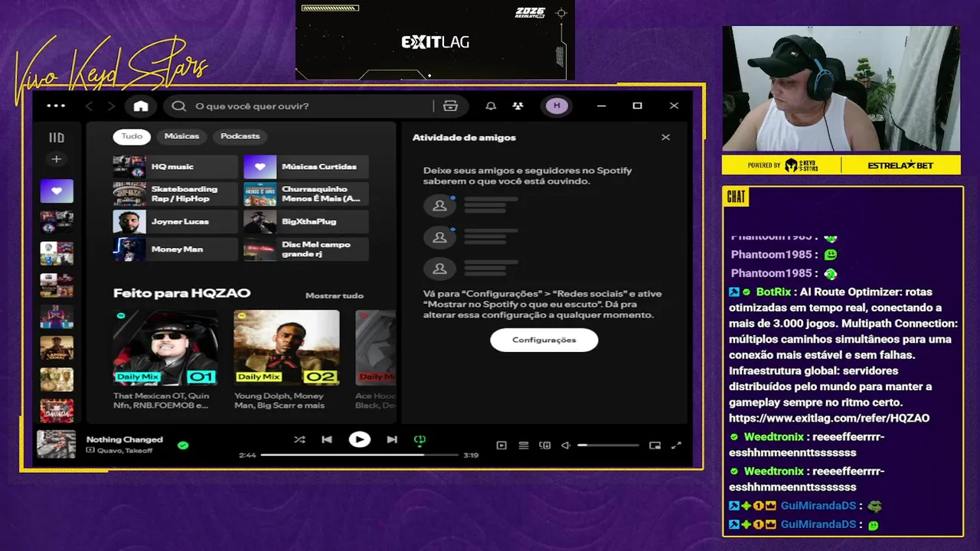Toggle liked checkmark for Nothing Changed
Image resolution: width=980 pixels, height=551 pixels.
point(183,445)
